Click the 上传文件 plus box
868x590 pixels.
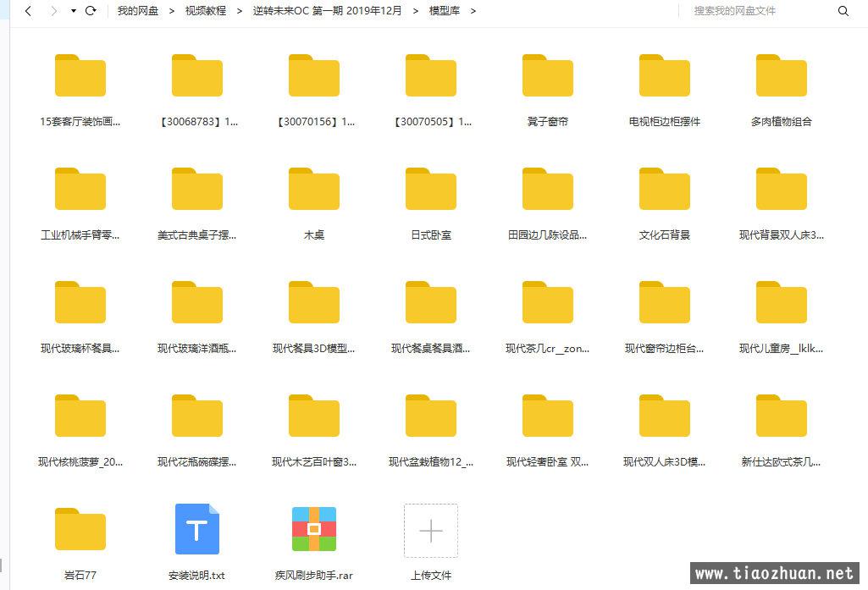point(431,530)
